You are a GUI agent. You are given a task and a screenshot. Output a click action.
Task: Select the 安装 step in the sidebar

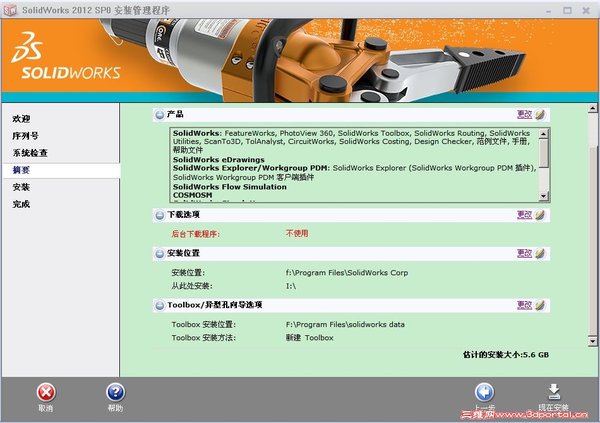(x=21, y=187)
